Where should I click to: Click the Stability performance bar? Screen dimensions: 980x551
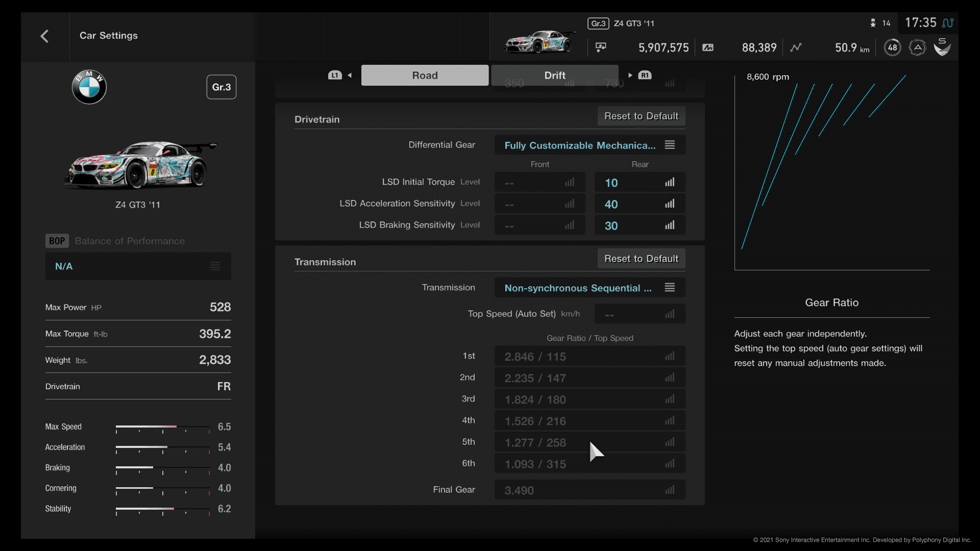tap(163, 510)
